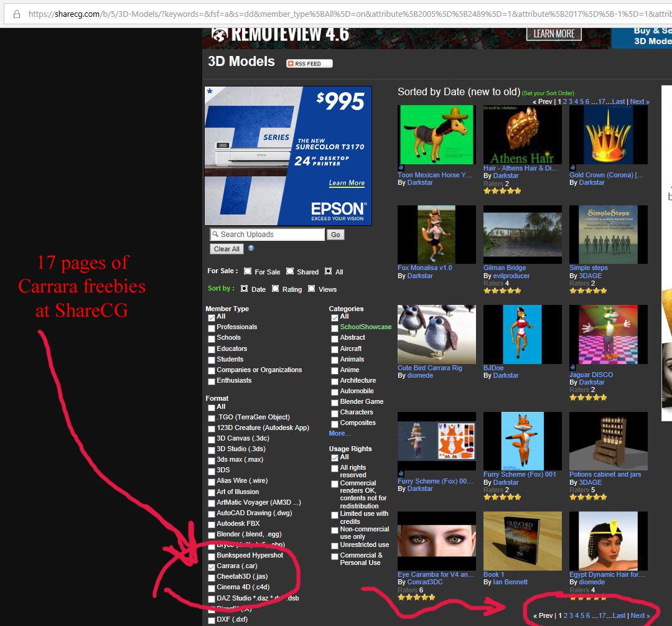Click the blue help icon beside Clear All

coord(251,248)
